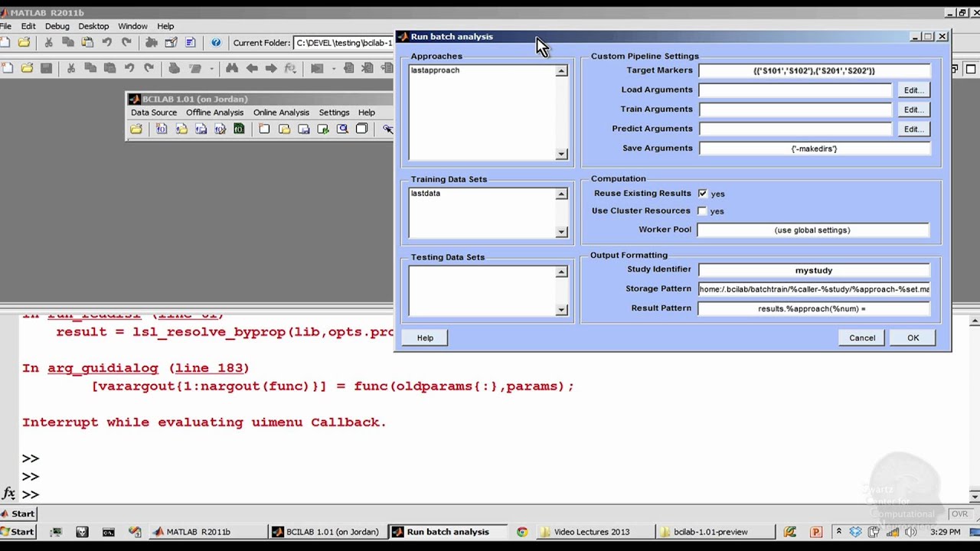Image resolution: width=980 pixels, height=551 pixels.
Task: Click the binoculars find icon in the editor toolbar
Action: [x=232, y=68]
